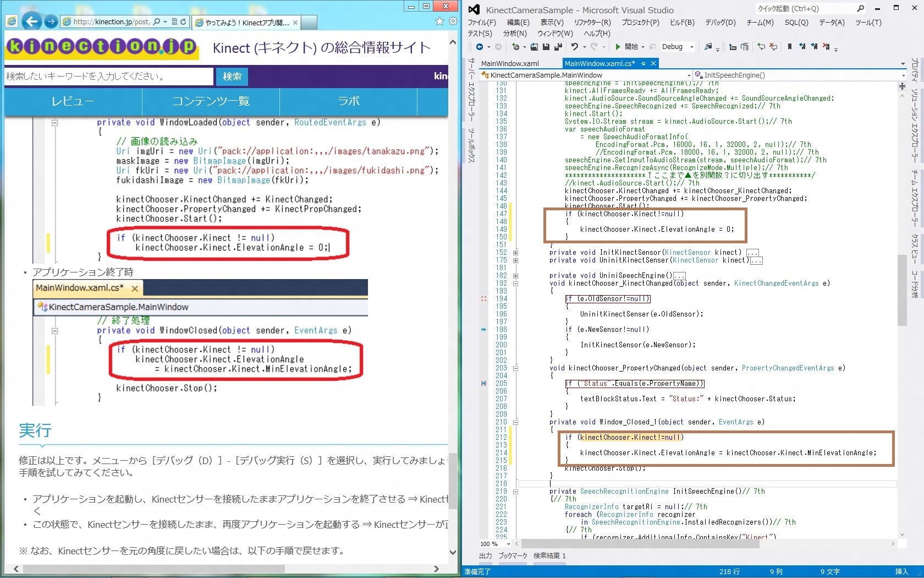Screen dimensions: 924x578
Task: Open コンテンツ一覧 navigation link
Action: pyautogui.click(x=211, y=101)
